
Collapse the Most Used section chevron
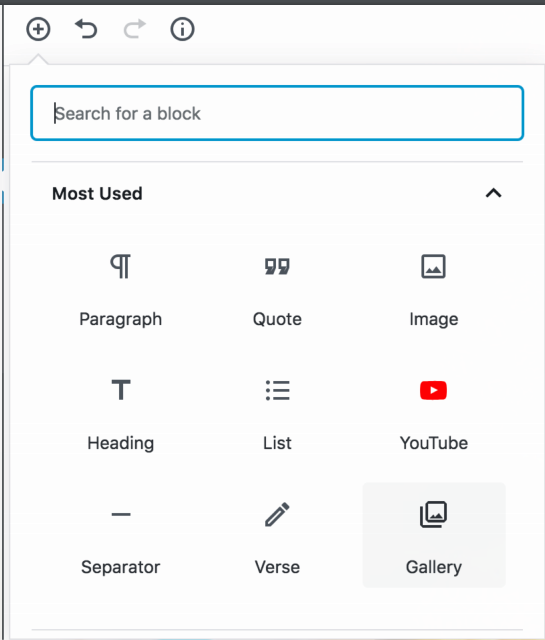pyautogui.click(x=493, y=193)
